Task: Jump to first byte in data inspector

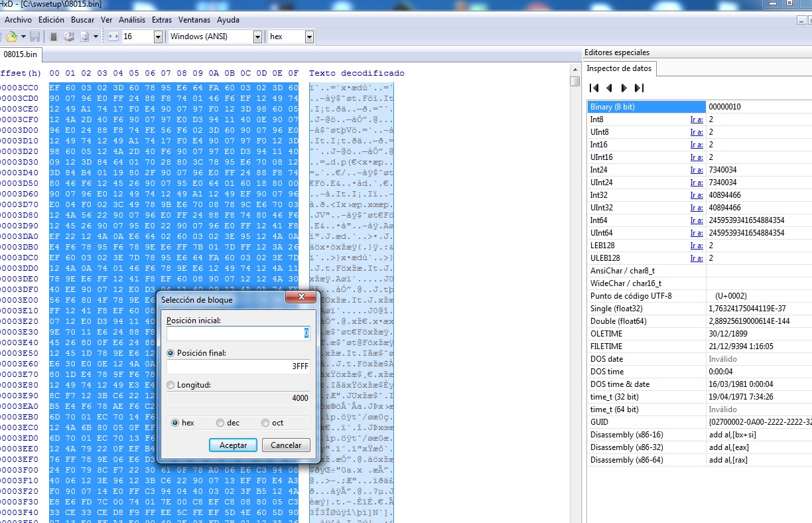Action: [x=594, y=88]
